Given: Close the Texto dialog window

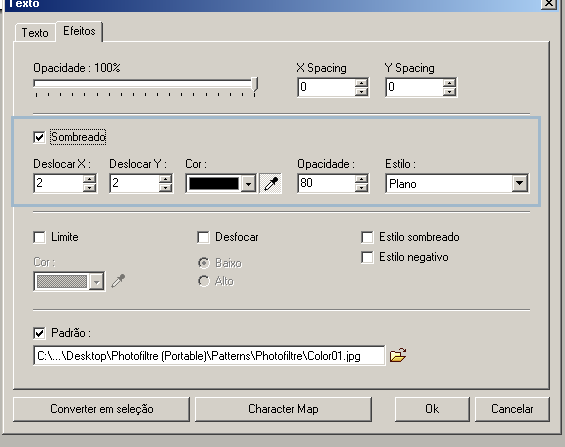Looking at the screenshot, I should click(x=549, y=4).
